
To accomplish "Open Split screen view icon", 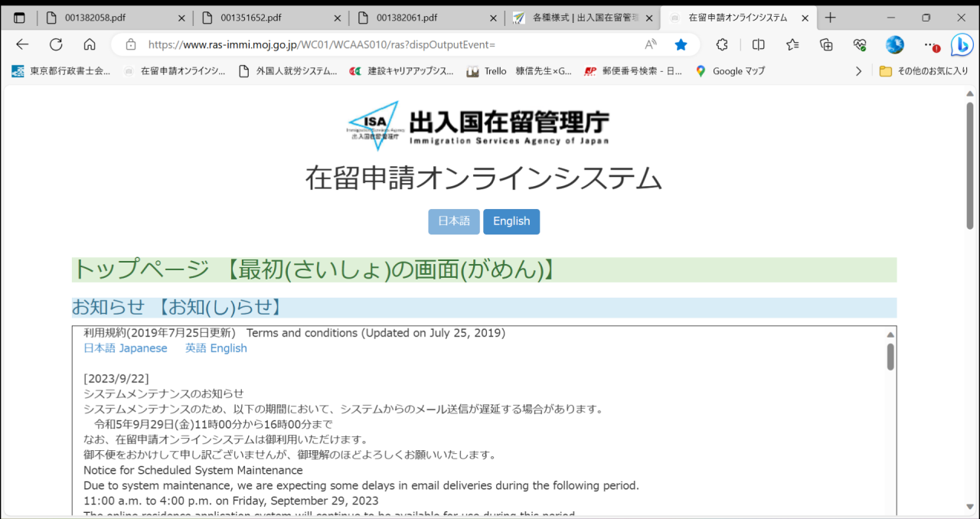I will (758, 44).
